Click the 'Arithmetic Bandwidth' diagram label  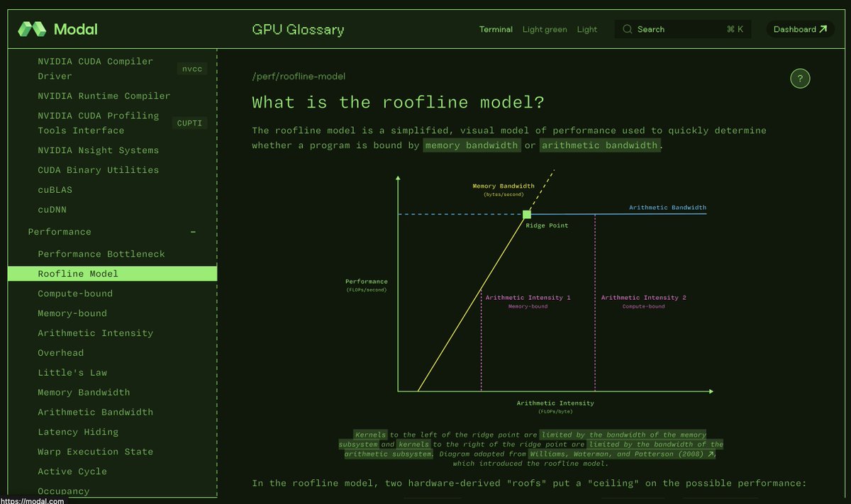[x=668, y=208]
